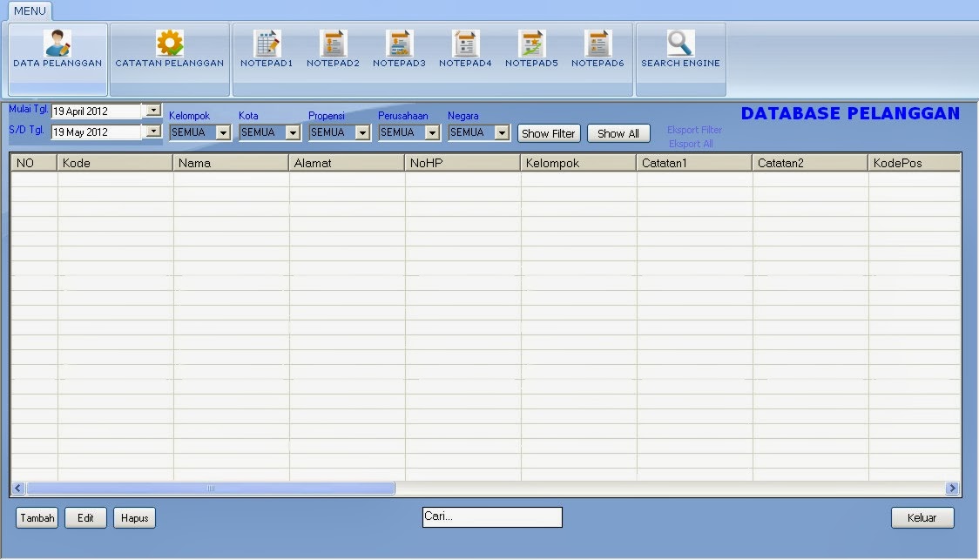The image size is (979, 560).
Task: Click the Show All button
Action: tap(618, 132)
